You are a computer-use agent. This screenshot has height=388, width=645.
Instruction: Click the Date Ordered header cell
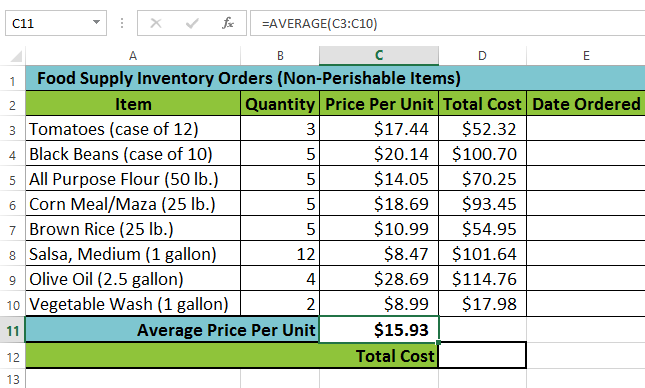click(x=586, y=104)
